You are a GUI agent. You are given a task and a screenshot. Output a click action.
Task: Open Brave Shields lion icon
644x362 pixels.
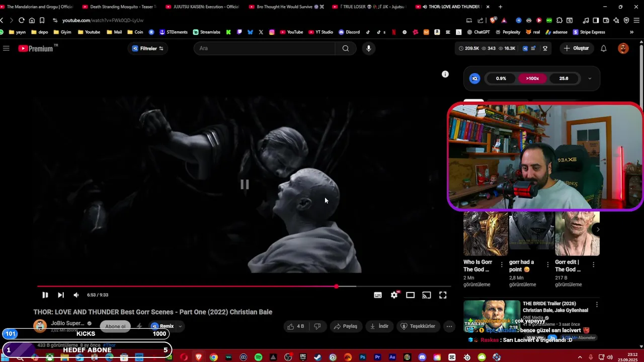tap(493, 20)
